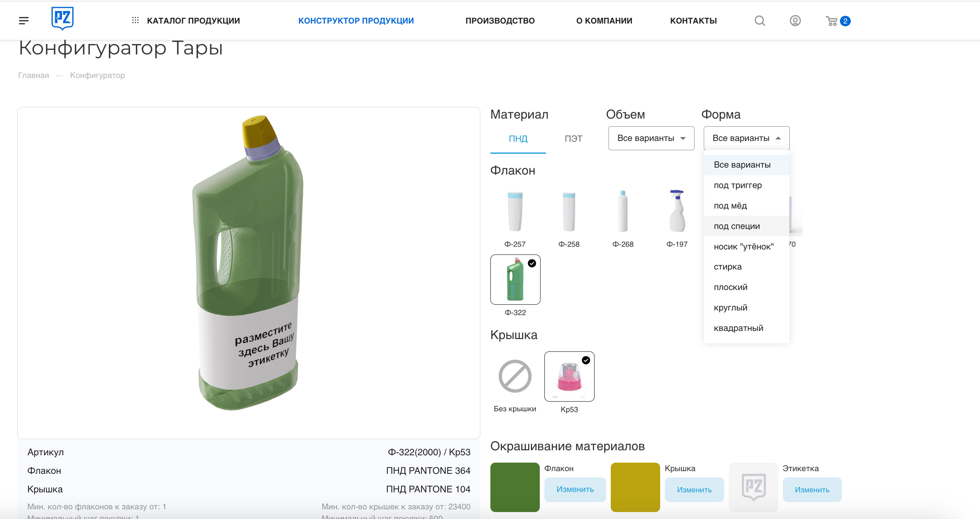This screenshot has width=980, height=519.
Task: Go to Главная breadcrumb link
Action: pyautogui.click(x=34, y=75)
